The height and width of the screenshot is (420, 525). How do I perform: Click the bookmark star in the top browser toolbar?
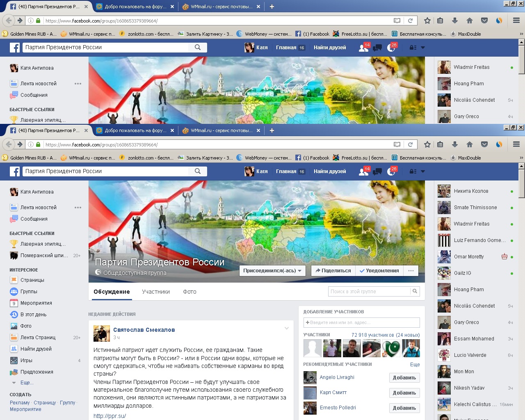[x=427, y=21]
